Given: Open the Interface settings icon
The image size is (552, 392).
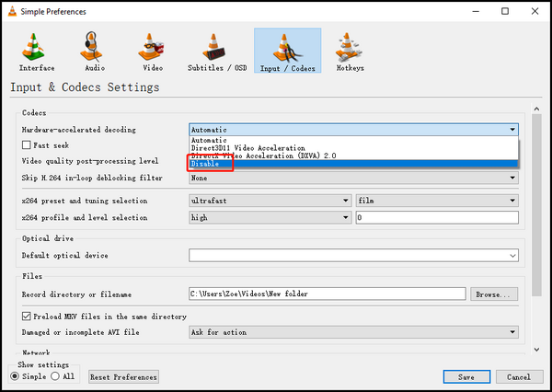Looking at the screenshot, I should coord(36,51).
